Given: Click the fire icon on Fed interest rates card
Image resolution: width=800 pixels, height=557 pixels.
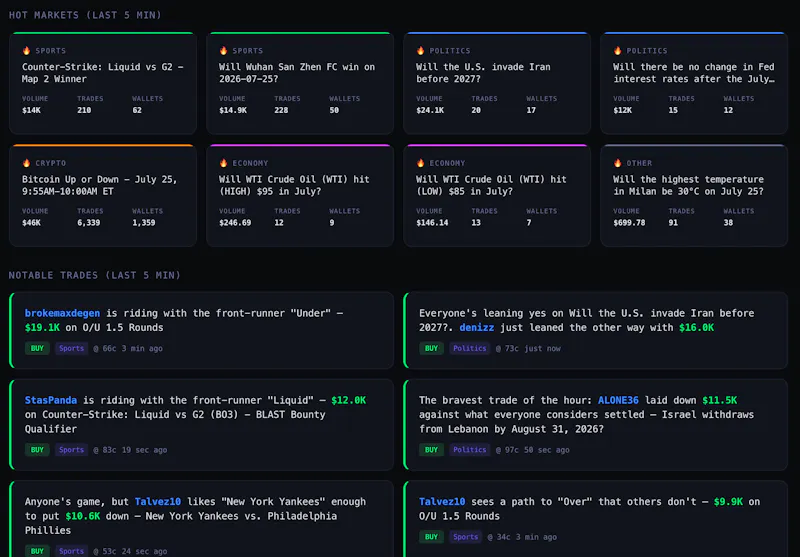Looking at the screenshot, I should point(617,50).
